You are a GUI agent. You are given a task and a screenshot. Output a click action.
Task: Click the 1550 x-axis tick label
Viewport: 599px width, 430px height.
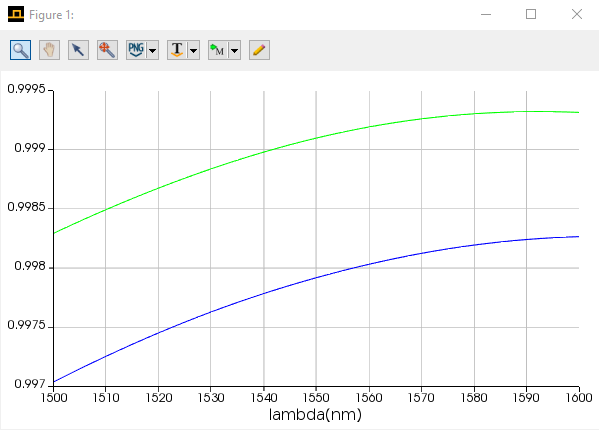click(316, 398)
